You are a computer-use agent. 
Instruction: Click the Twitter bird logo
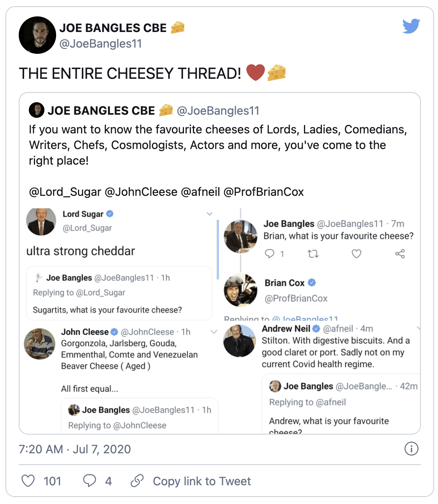click(411, 26)
